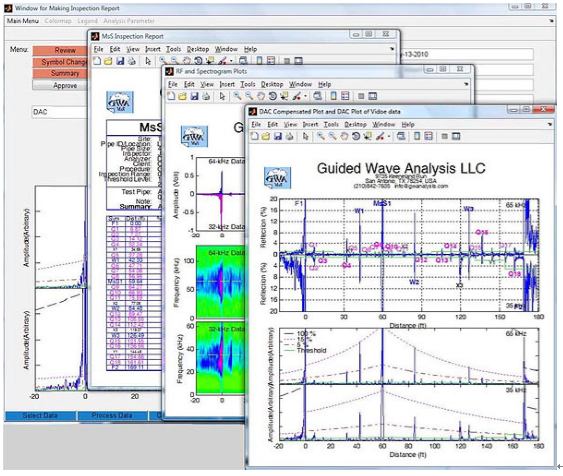Viewport: 563px width, 476px height.
Task: Click the Review button
Action: pos(60,50)
